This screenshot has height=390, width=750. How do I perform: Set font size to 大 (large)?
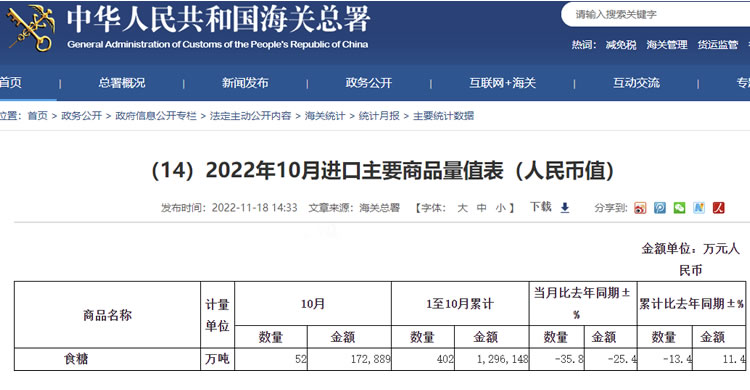point(462,208)
